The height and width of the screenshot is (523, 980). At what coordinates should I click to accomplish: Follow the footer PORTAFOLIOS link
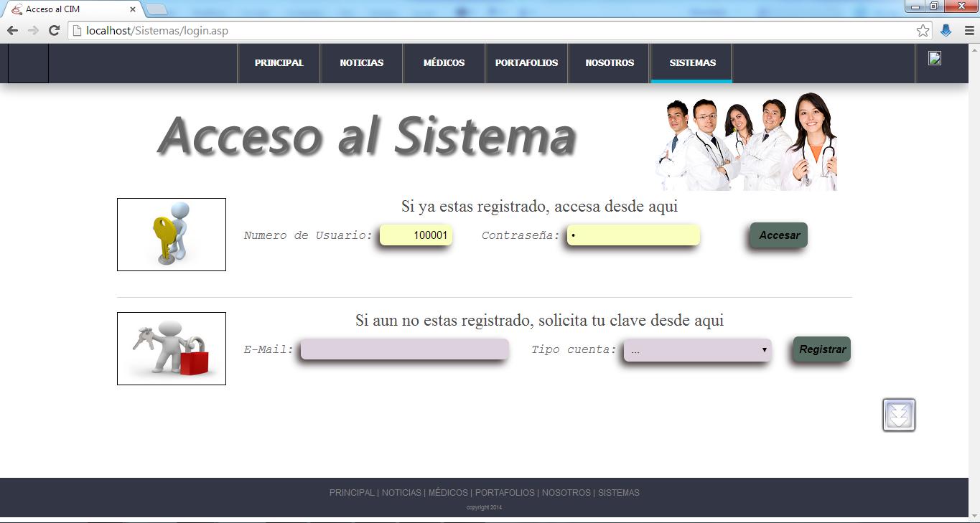[505, 493]
